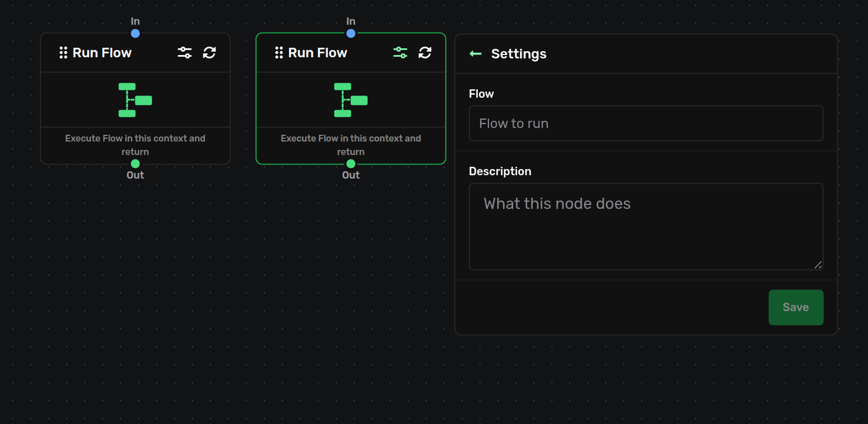
Task: Click the Flow field label
Action: click(x=482, y=94)
